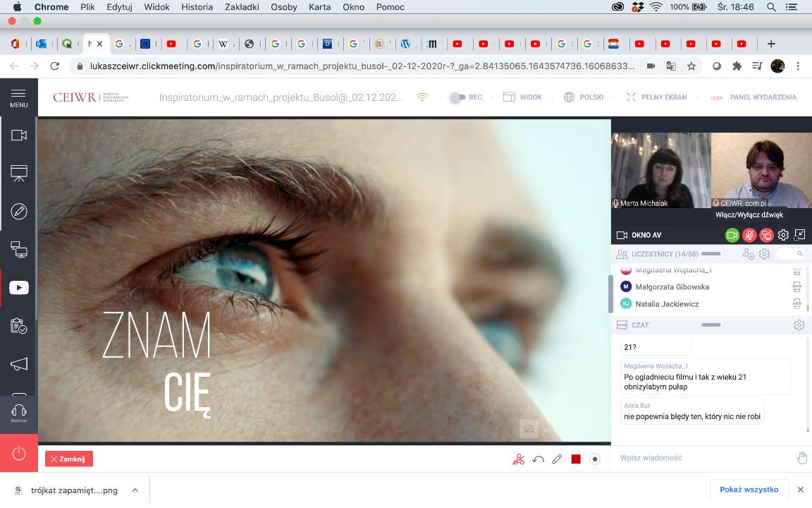
Task: Open the main MENU hamburger
Action: (19, 97)
